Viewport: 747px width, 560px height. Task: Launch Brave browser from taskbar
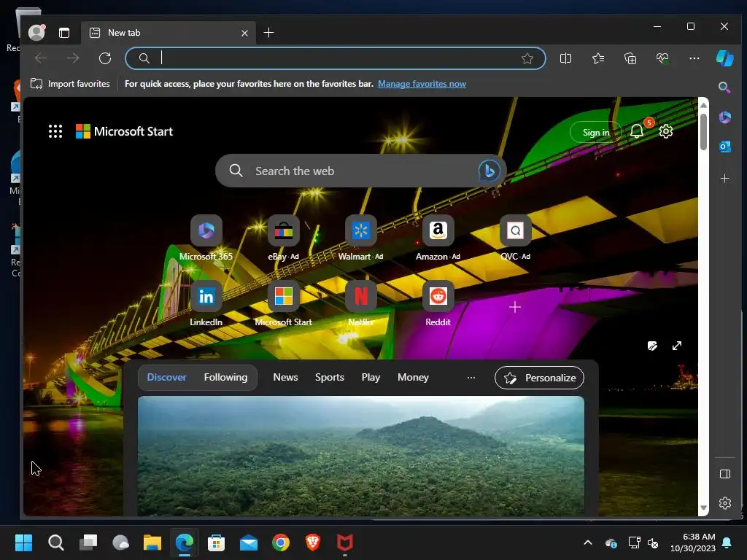312,542
